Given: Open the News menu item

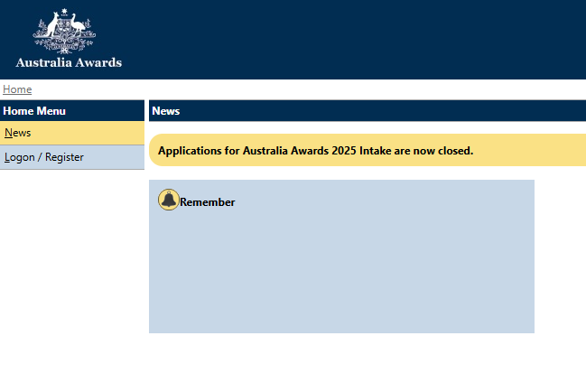Looking at the screenshot, I should 72,133.
